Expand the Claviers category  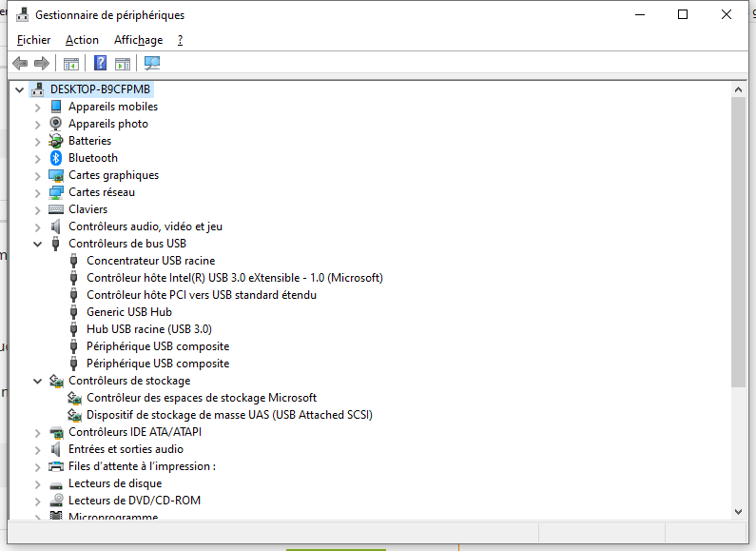[x=38, y=210]
